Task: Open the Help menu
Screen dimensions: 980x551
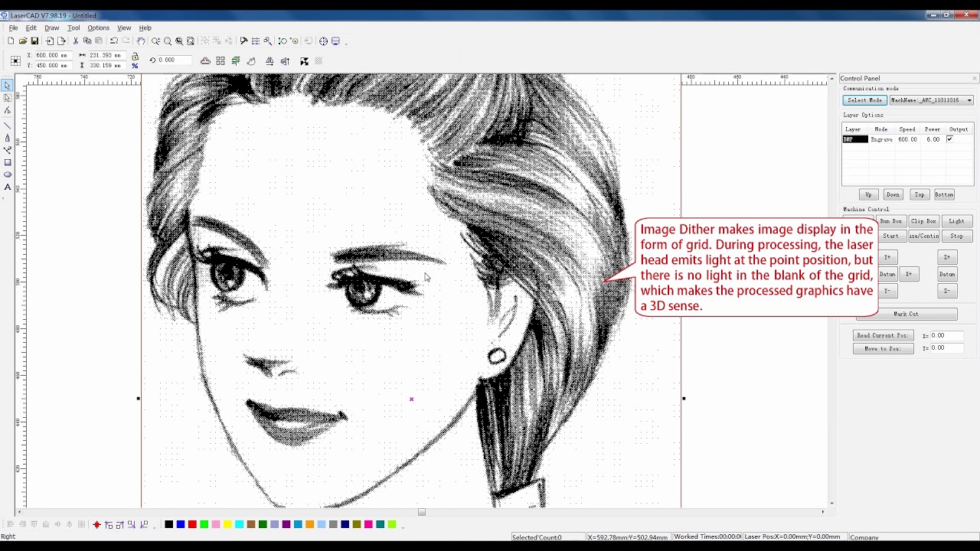Action: click(x=145, y=28)
